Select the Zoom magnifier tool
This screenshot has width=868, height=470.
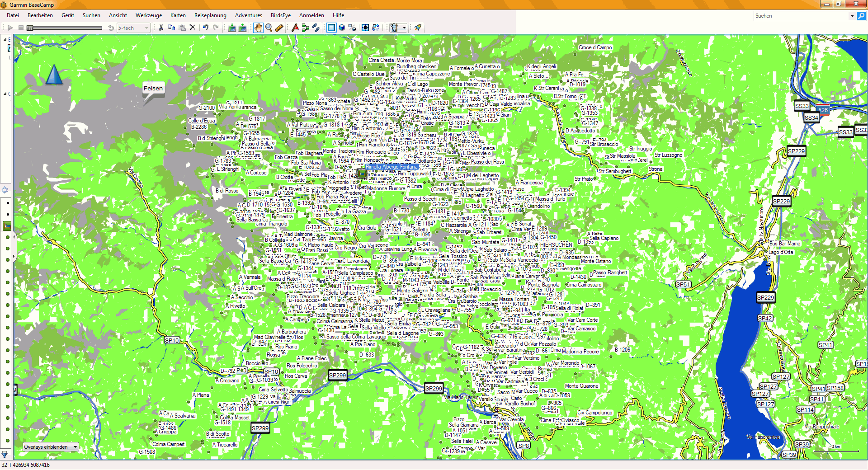pos(269,28)
